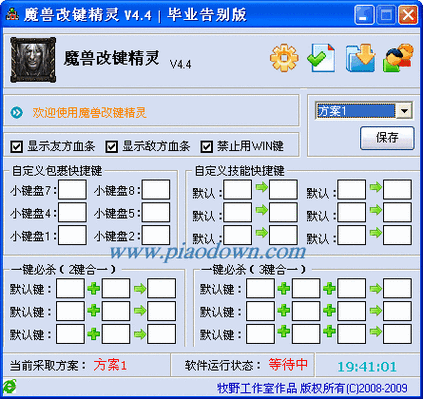Click the 19:41:01 clock display
The width and height of the screenshot is (423, 399).
click(x=367, y=367)
